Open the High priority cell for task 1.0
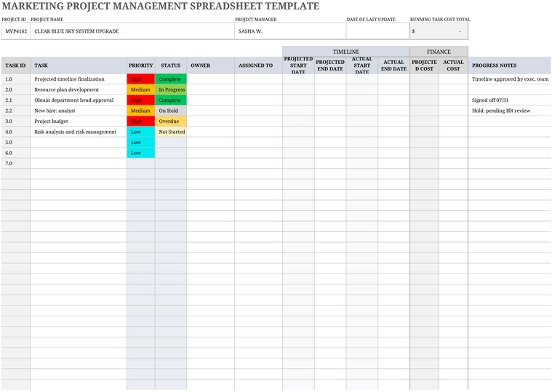The width and height of the screenshot is (552, 392). (x=141, y=79)
